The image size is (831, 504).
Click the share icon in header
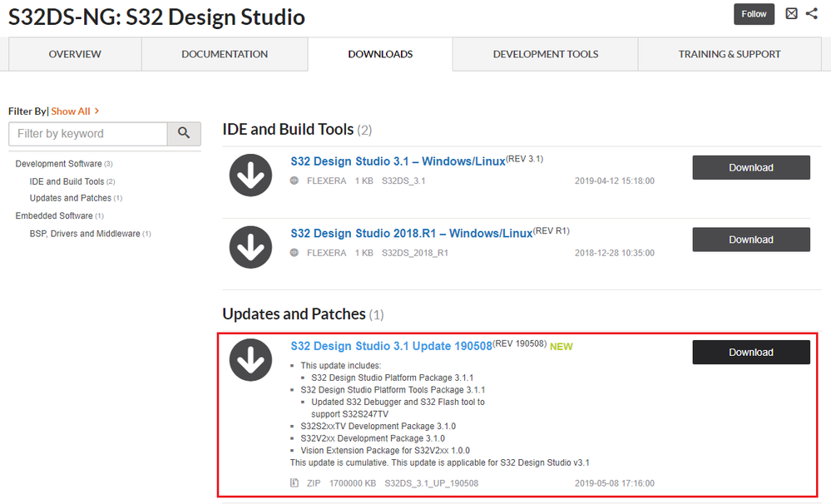tap(812, 14)
